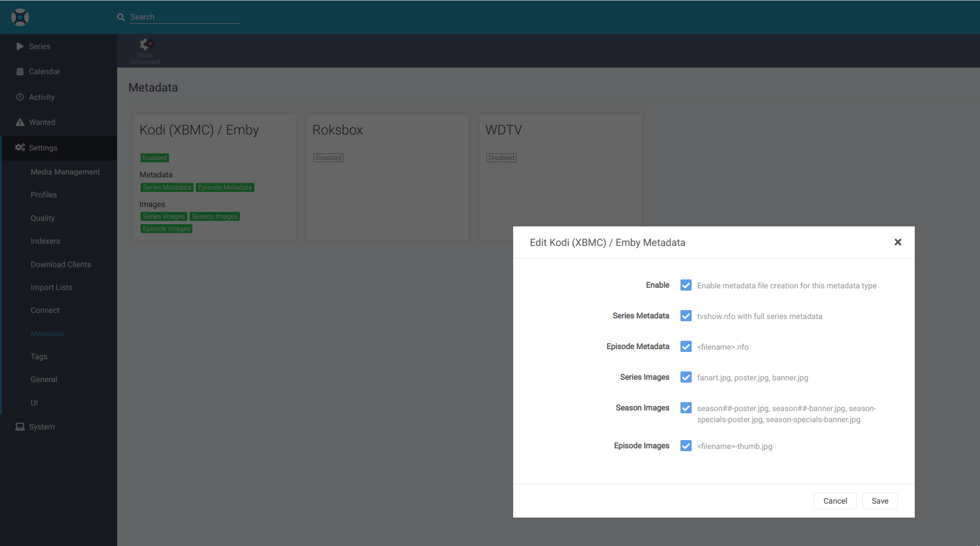Open the Media Management settings page
The width and height of the screenshot is (980, 546).
[65, 172]
